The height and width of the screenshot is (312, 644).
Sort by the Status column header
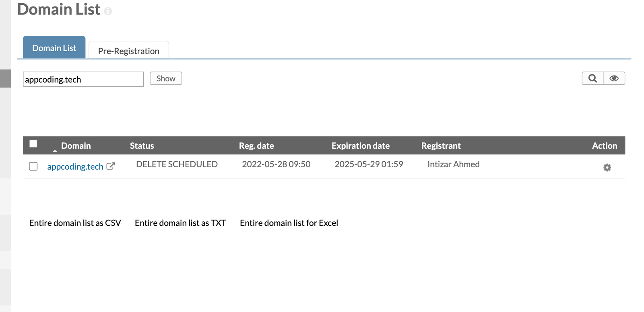click(142, 146)
